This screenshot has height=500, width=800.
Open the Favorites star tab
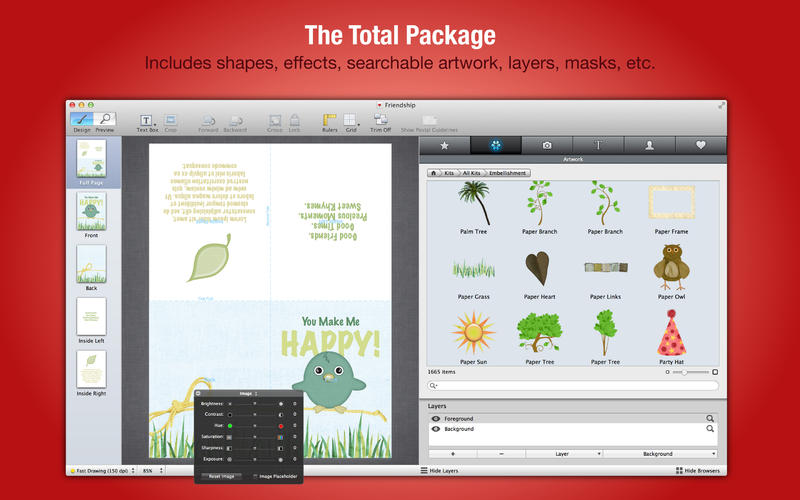click(444, 145)
